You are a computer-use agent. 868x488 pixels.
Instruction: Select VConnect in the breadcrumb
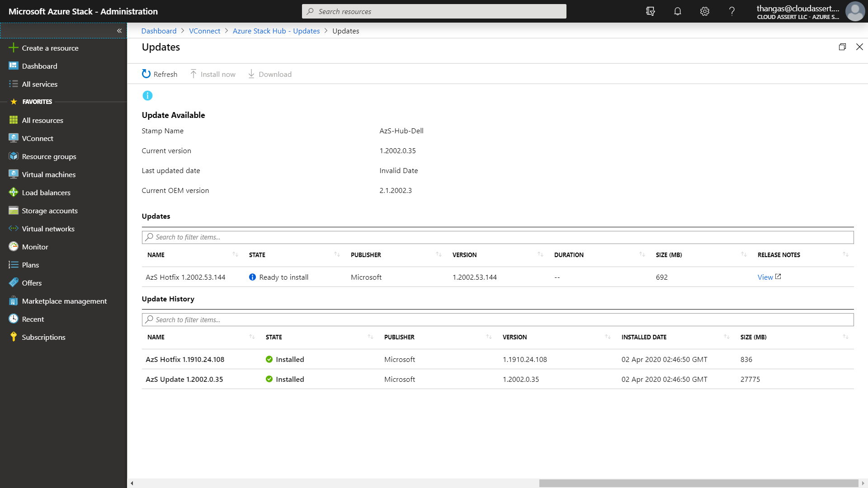click(204, 31)
